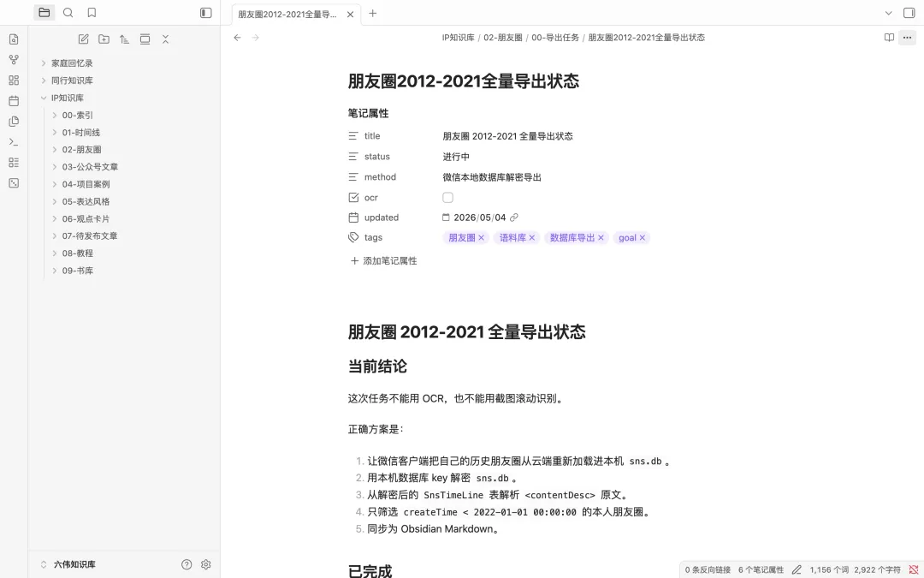Open the more options ellipsis menu

coord(907,37)
